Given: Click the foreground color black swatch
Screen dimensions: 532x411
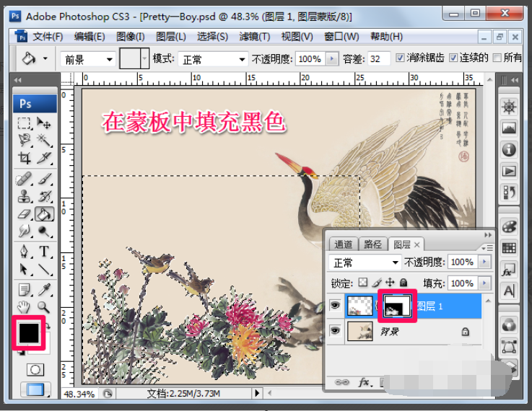Looking at the screenshot, I should point(28,332).
